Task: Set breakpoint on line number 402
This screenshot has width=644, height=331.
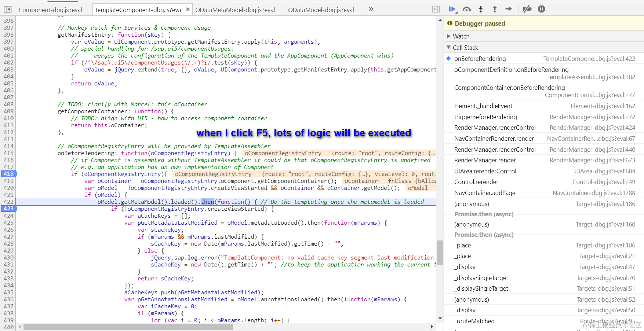Action: [8, 63]
